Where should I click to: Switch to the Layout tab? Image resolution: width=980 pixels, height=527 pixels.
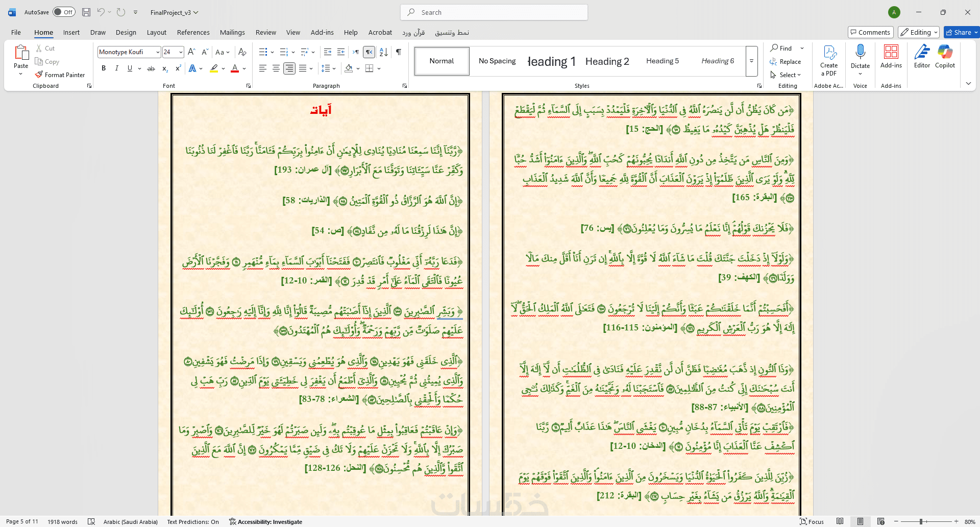156,32
